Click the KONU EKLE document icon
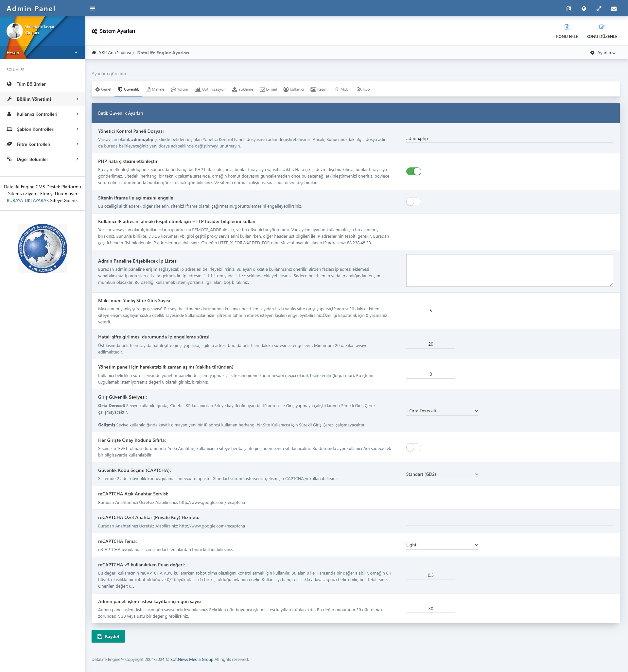The image size is (628, 672). [567, 27]
